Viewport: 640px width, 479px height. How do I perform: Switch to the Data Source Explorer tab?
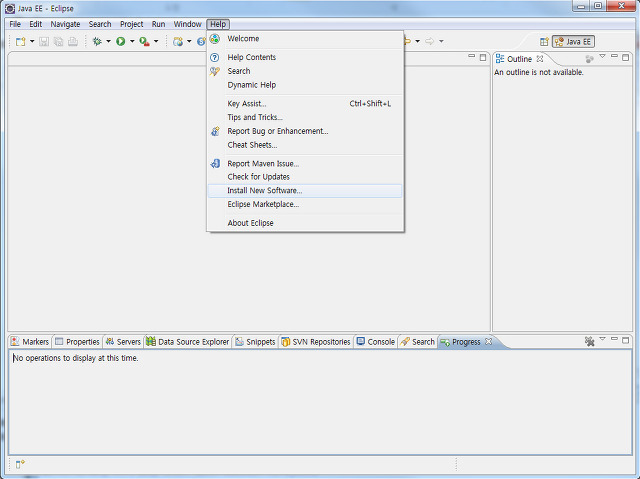(188, 342)
